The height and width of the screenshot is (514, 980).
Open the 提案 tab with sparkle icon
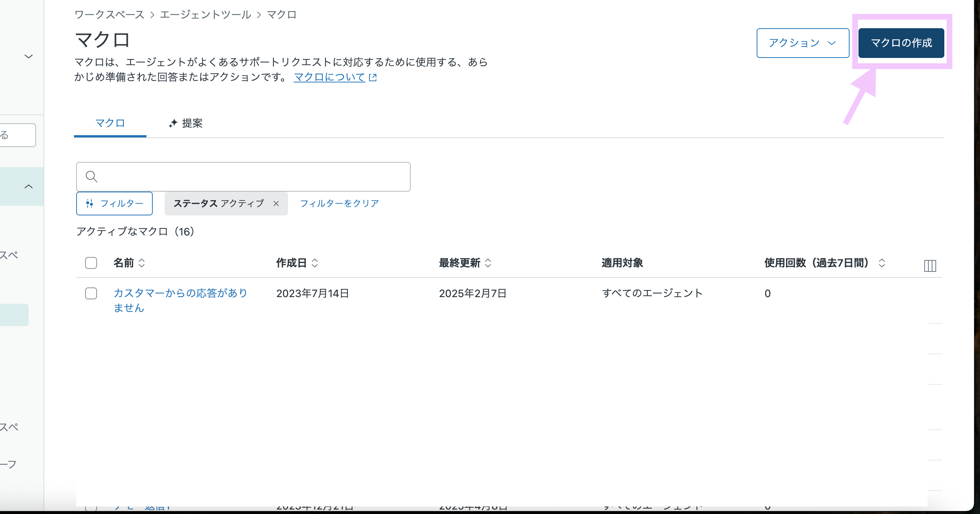pyautogui.click(x=186, y=123)
